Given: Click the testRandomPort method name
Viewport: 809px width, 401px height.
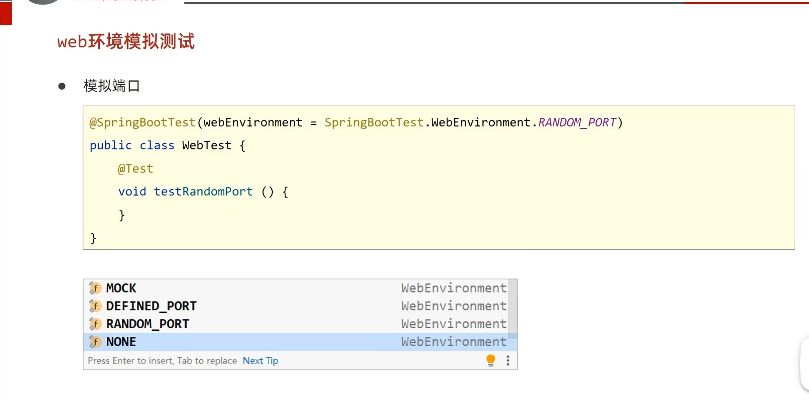Looking at the screenshot, I should point(203,191).
